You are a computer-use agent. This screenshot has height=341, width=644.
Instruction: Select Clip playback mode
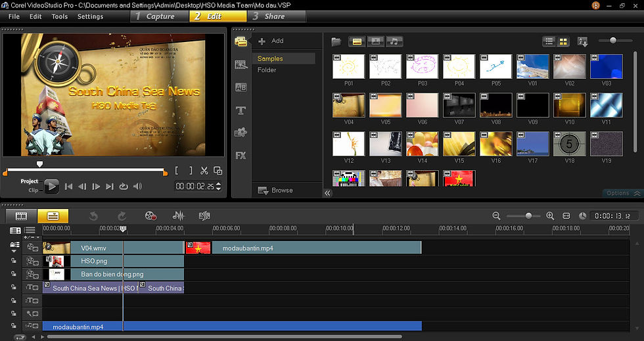coord(34,191)
